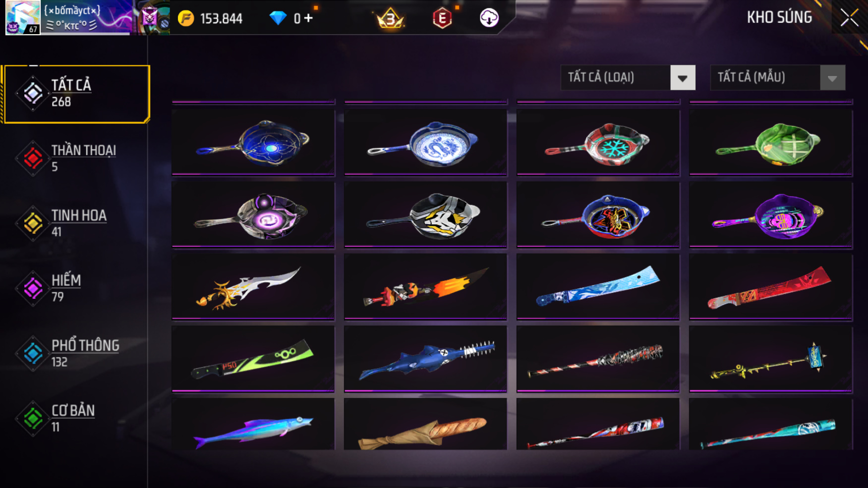Open the red E hexagon badge
Screen dimensions: 868x488
(x=442, y=18)
